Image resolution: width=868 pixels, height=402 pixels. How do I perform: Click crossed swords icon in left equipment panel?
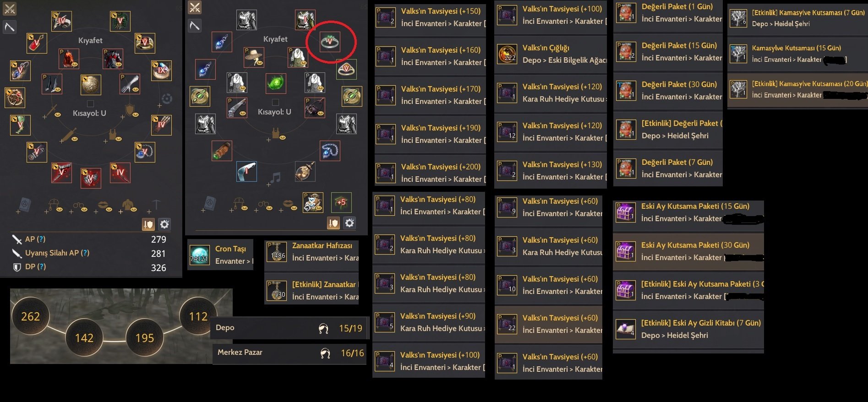(x=10, y=9)
